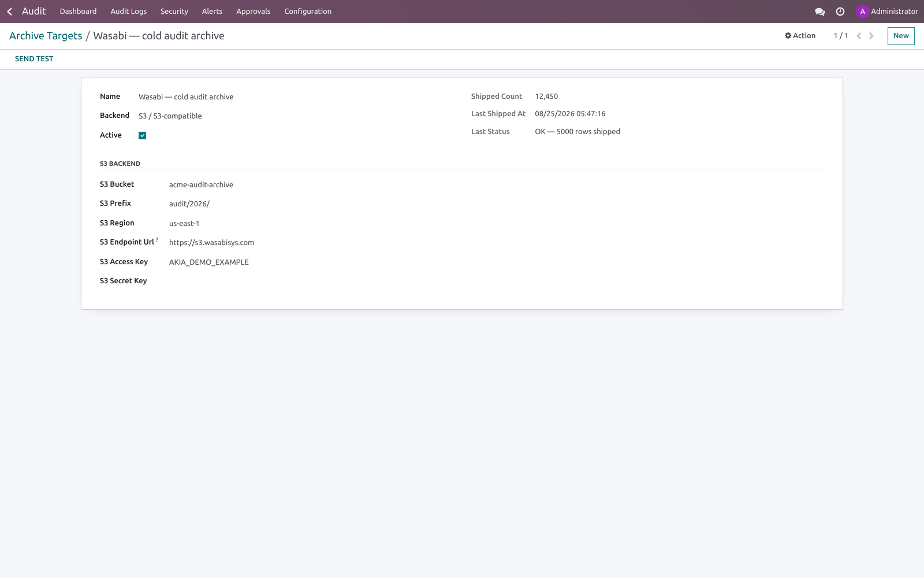Image resolution: width=924 pixels, height=578 pixels.
Task: Open the Alerts menu
Action: 212,12
